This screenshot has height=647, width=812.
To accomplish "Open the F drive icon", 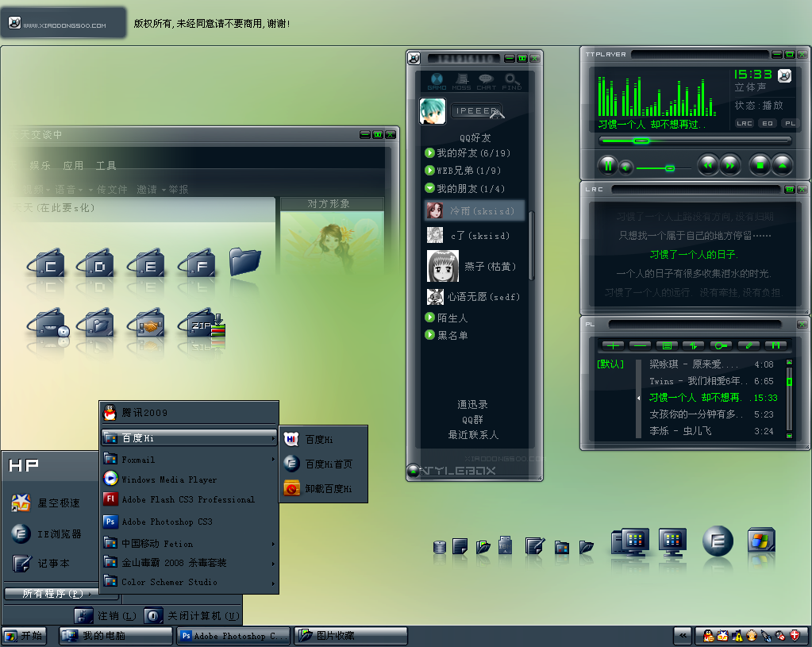I will (197, 264).
